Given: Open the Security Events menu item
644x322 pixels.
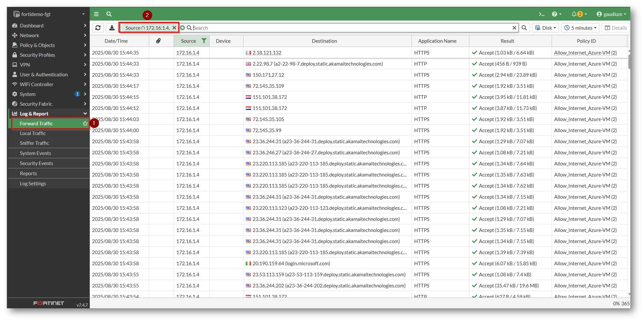Looking at the screenshot, I should 36,163.
